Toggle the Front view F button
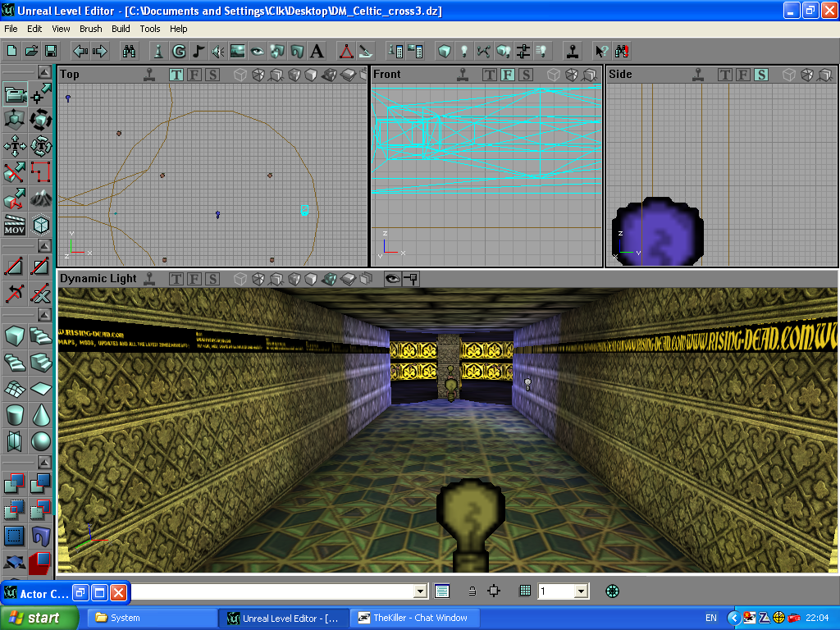The image size is (840, 630). [x=508, y=75]
